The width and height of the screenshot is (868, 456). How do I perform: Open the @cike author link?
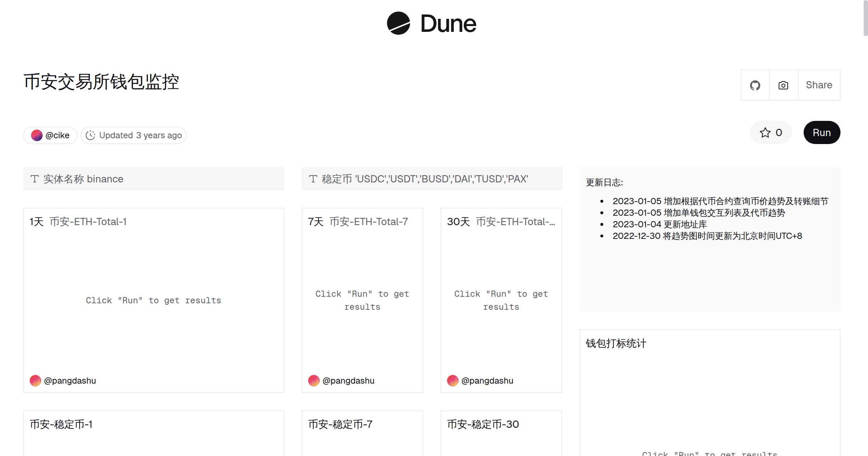[x=57, y=135]
